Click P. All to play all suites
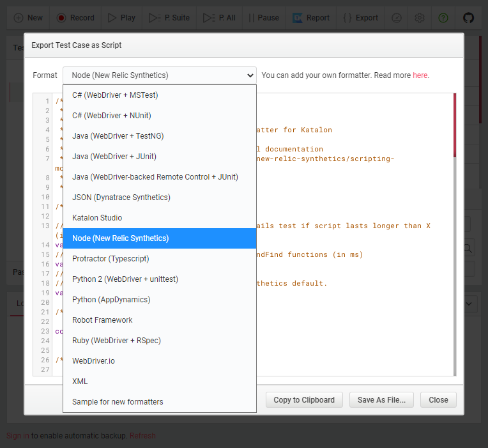This screenshot has width=488, height=448. coord(219,18)
